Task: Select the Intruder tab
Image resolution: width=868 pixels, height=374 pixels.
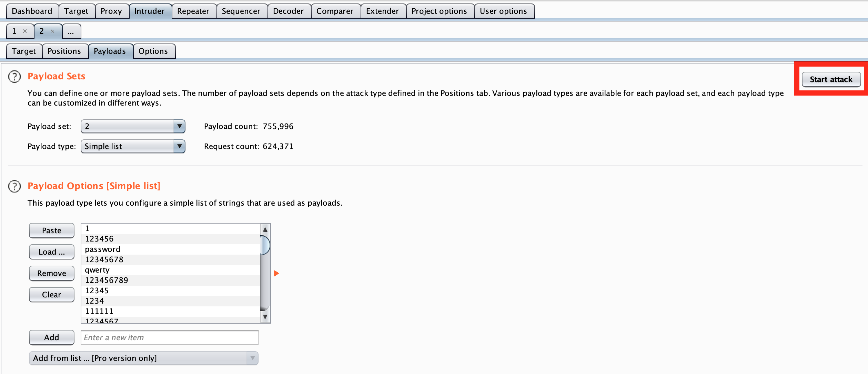Action: point(150,11)
